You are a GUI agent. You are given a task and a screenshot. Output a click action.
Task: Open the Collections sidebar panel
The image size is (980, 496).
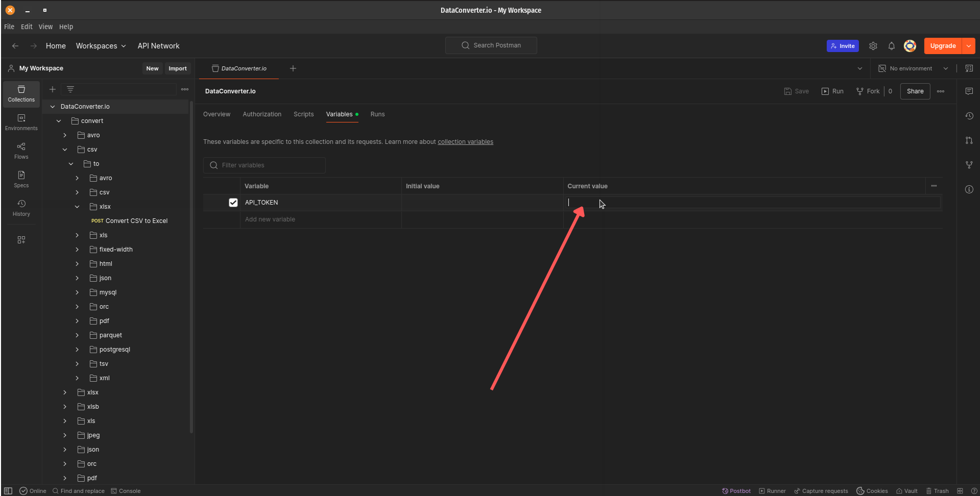[21, 94]
